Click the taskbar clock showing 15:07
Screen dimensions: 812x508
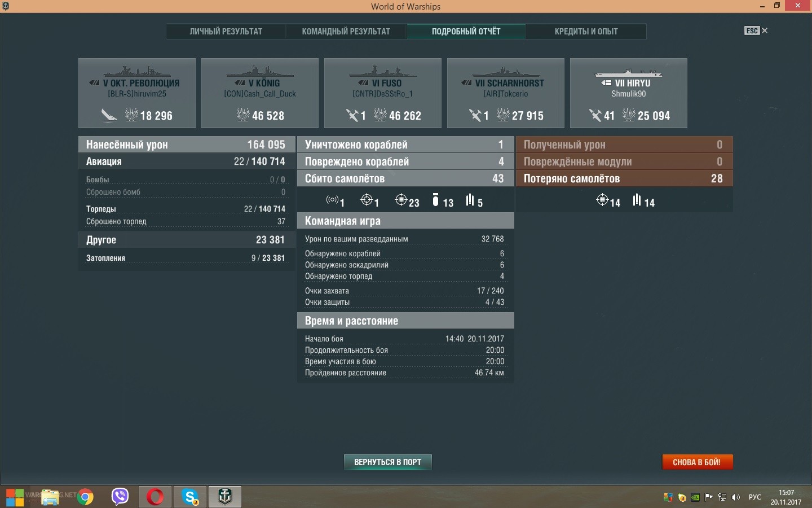[x=786, y=497]
